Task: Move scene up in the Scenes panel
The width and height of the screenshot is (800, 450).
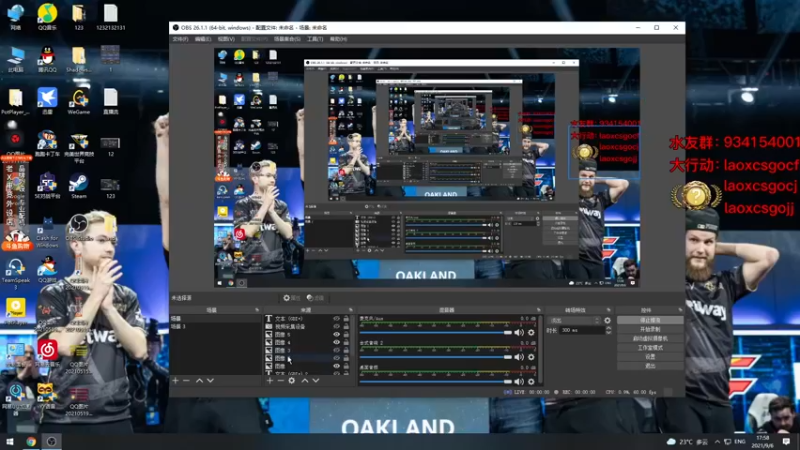Action: coord(199,381)
